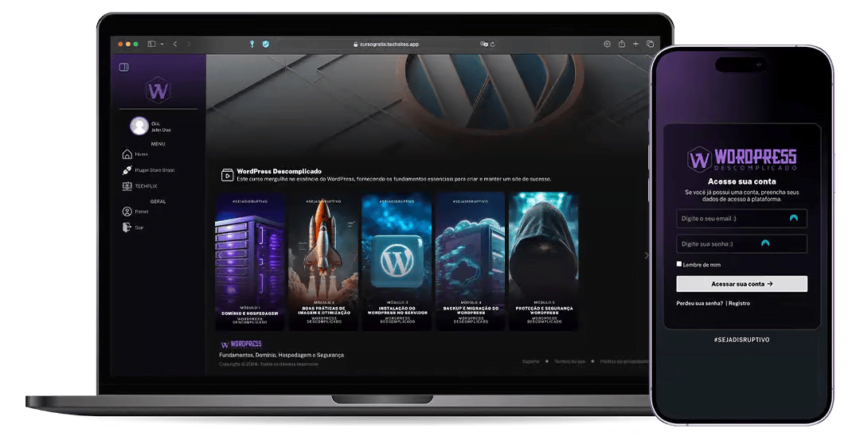Go back using Safari back arrow
This screenshot has height=436, width=860.
coord(175,44)
